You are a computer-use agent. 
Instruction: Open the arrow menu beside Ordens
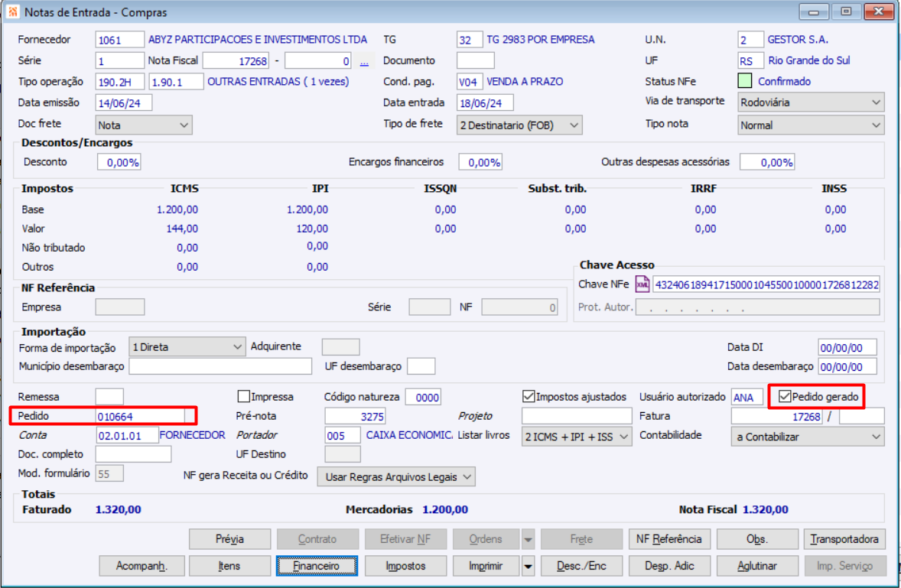[x=528, y=539]
